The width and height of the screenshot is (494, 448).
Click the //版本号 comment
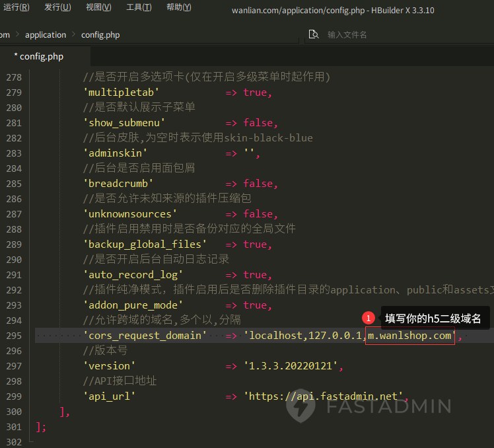click(105, 351)
